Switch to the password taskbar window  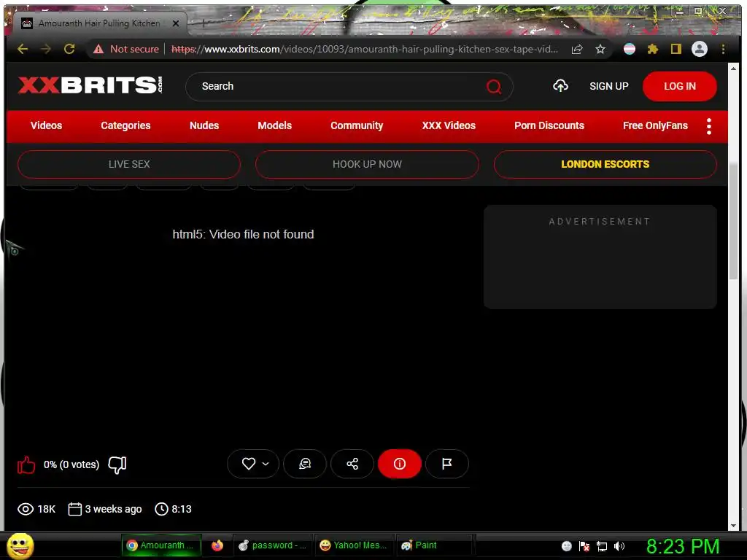pos(273,545)
